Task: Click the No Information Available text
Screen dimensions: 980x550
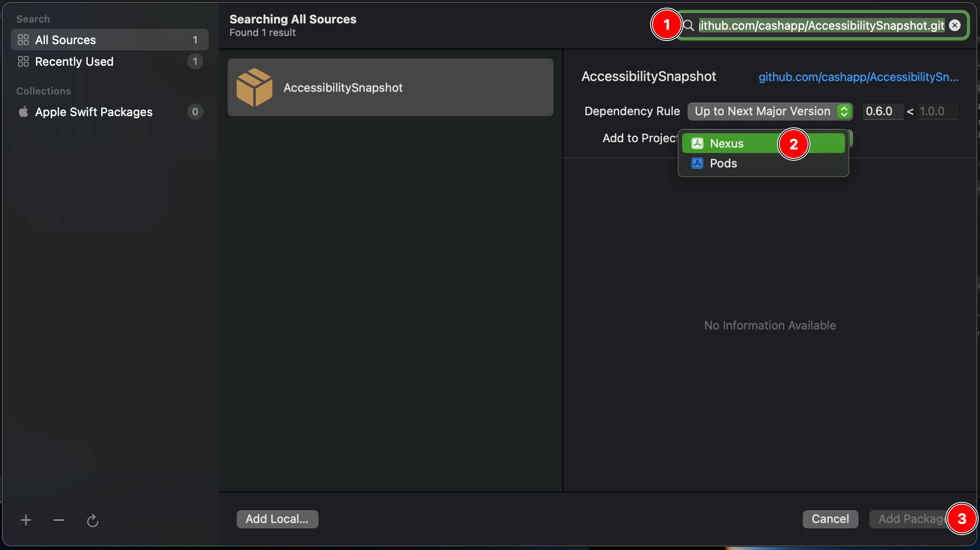Action: (770, 325)
